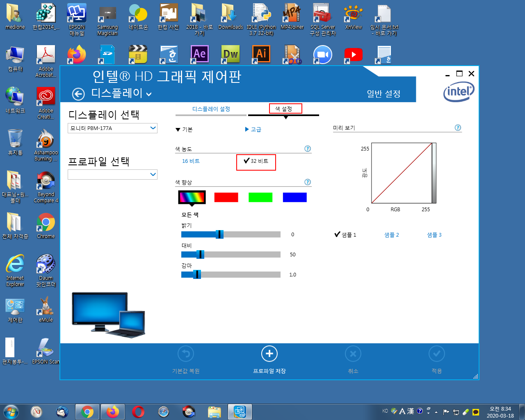This screenshot has width=525, height=420.
Task: Click the back arrow next to 디스플레이
Action: coord(78,94)
